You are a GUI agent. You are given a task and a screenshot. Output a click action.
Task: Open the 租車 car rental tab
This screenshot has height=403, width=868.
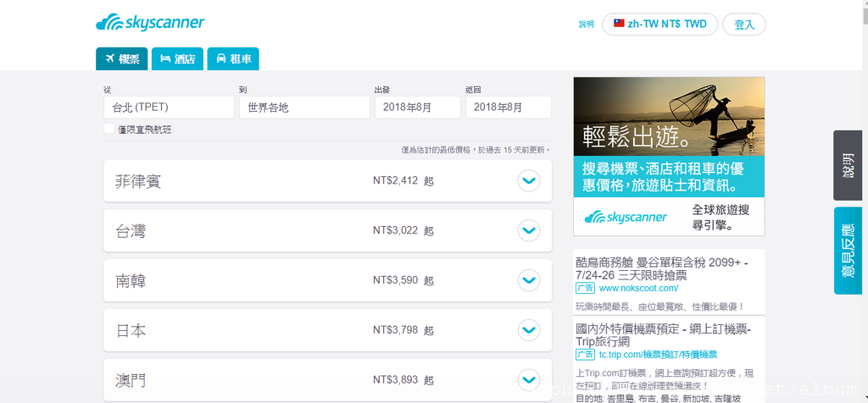click(233, 58)
